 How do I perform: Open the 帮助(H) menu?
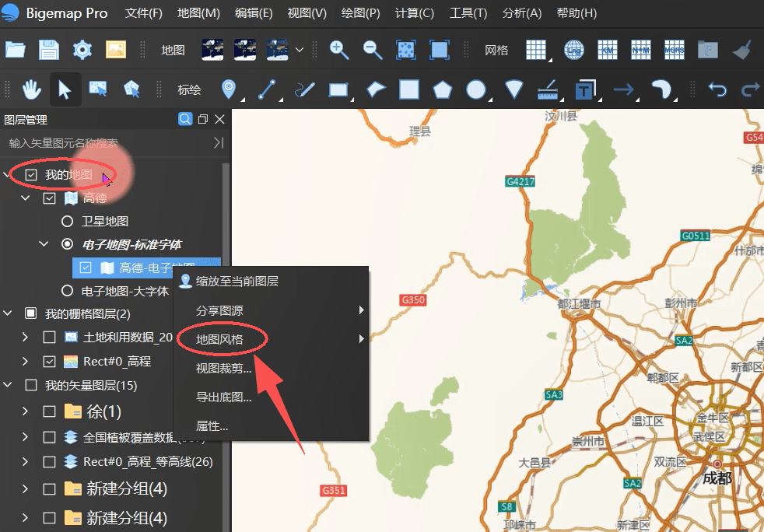pos(577,12)
